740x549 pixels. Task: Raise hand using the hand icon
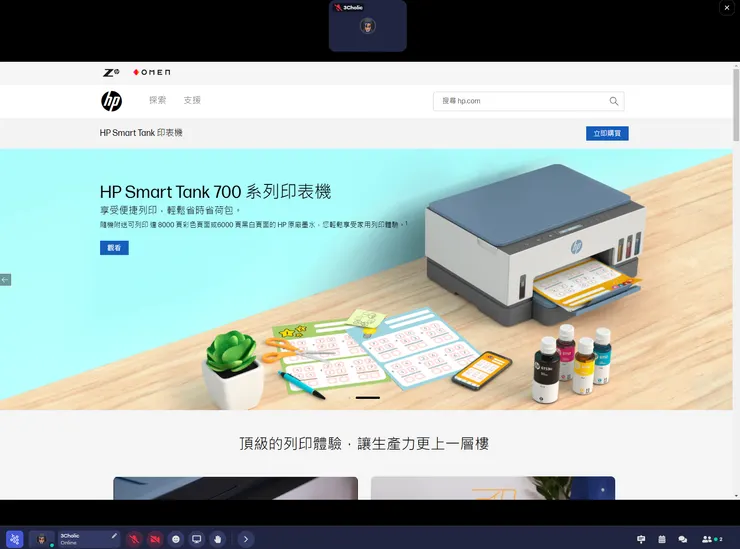click(218, 539)
